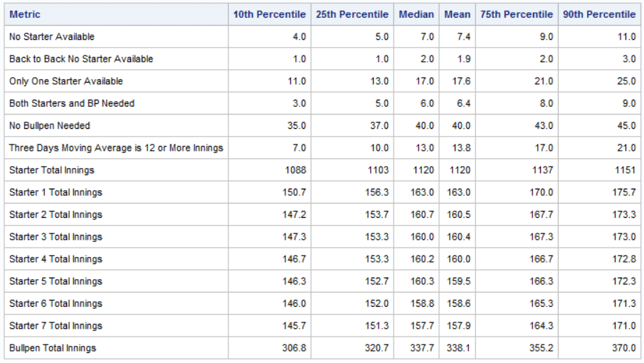Click Starter Total Innings 10th percentile 1088
Image resolution: width=644 pixels, height=363 pixels.
(x=296, y=170)
